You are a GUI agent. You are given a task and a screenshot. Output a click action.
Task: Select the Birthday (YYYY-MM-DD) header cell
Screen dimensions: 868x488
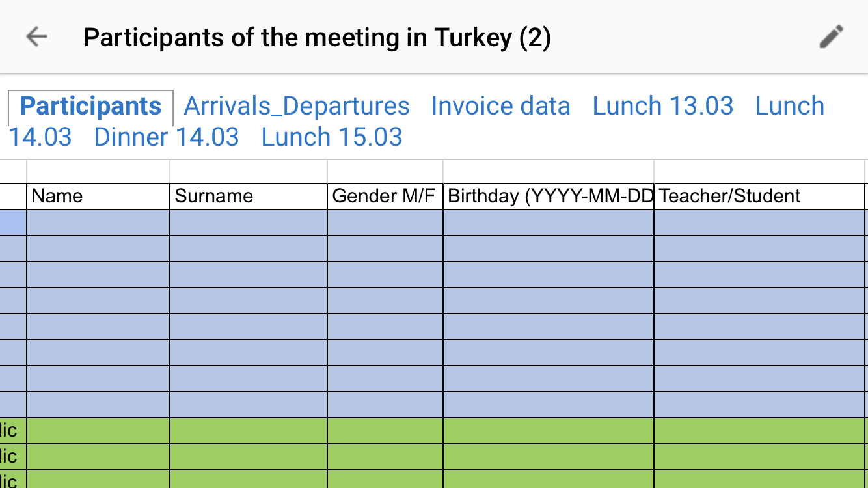pos(548,197)
